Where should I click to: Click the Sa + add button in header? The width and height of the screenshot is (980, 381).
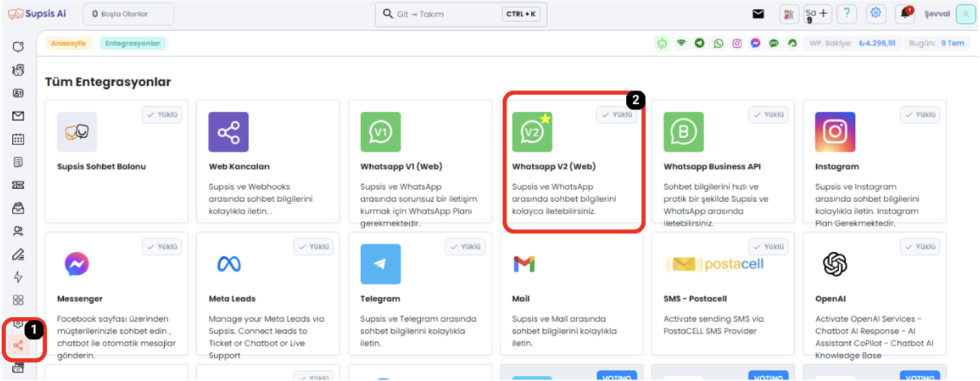(x=818, y=14)
